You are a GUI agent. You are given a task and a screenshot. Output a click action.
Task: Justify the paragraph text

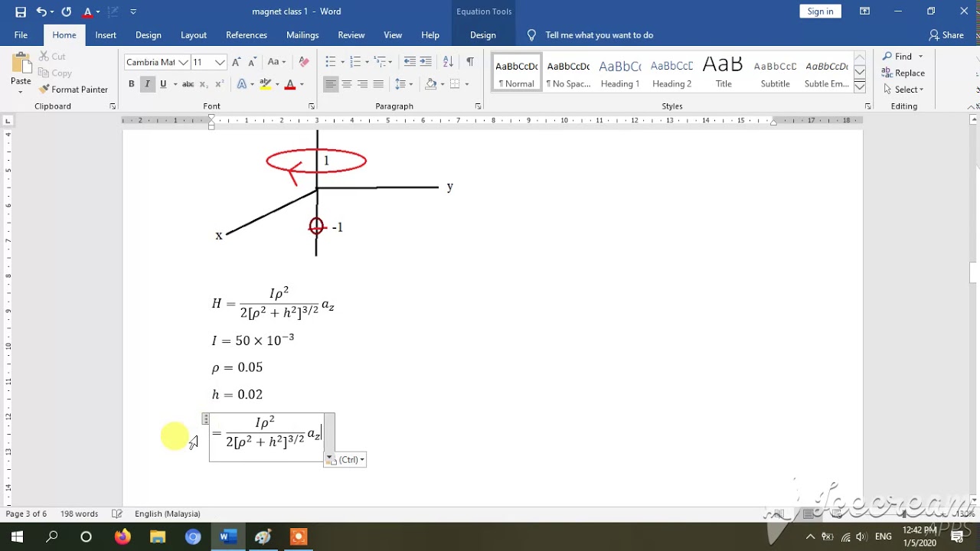378,84
